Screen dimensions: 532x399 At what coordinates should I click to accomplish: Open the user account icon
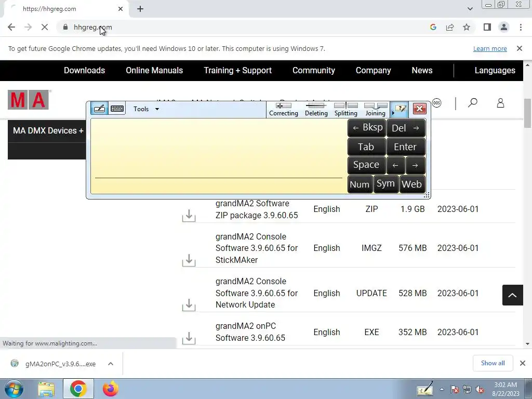click(500, 103)
